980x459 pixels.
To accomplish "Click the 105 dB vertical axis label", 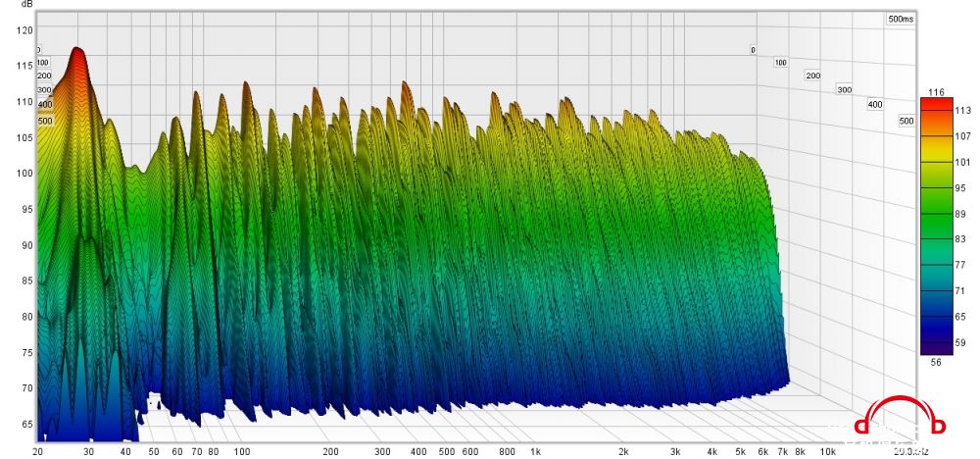I will tap(25, 137).
